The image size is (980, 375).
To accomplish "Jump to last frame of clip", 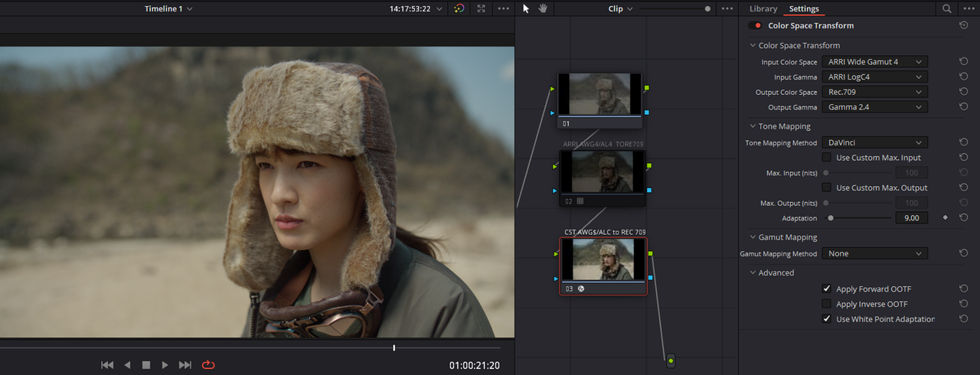I will tap(185, 365).
